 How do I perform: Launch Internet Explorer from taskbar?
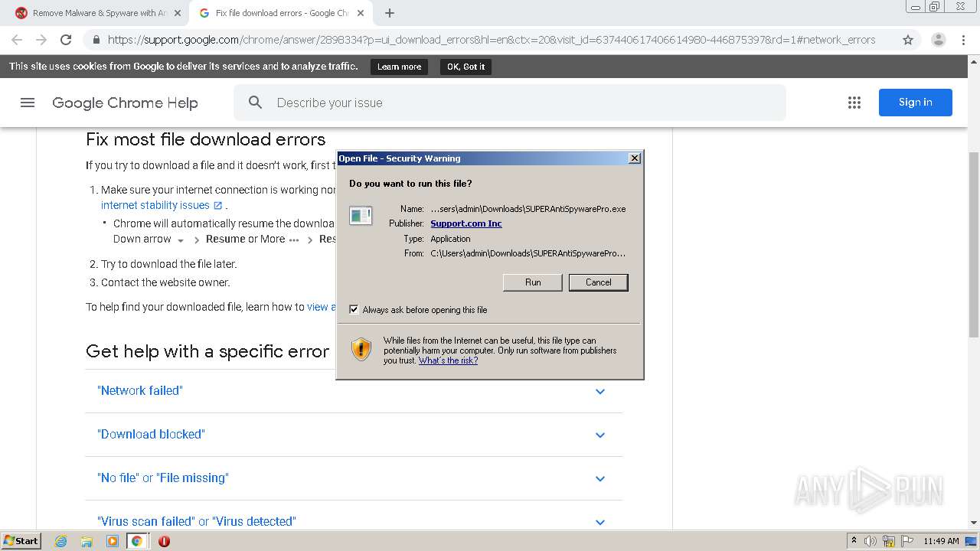point(61,541)
